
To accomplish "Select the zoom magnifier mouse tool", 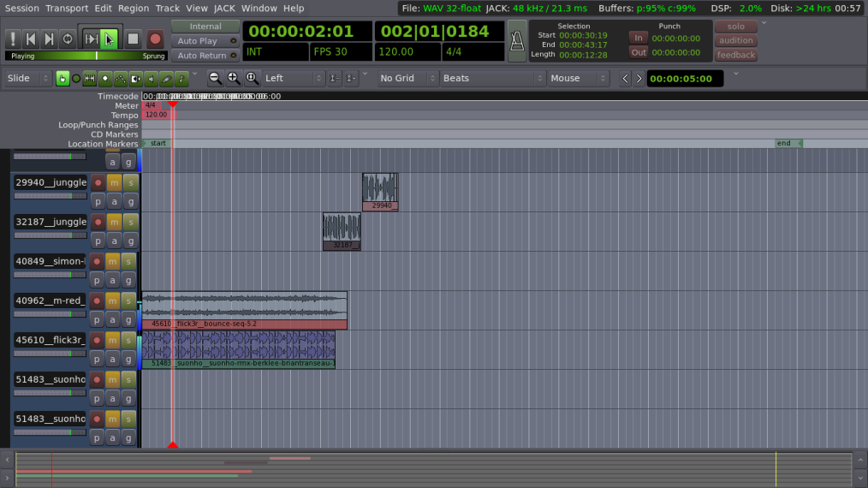I will [105, 79].
